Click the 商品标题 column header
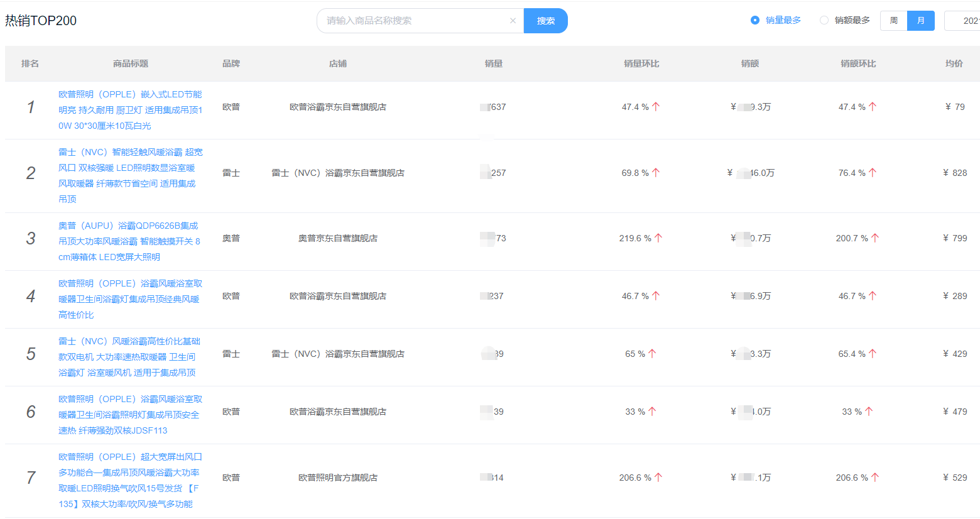This screenshot has height=519, width=980. (131, 63)
